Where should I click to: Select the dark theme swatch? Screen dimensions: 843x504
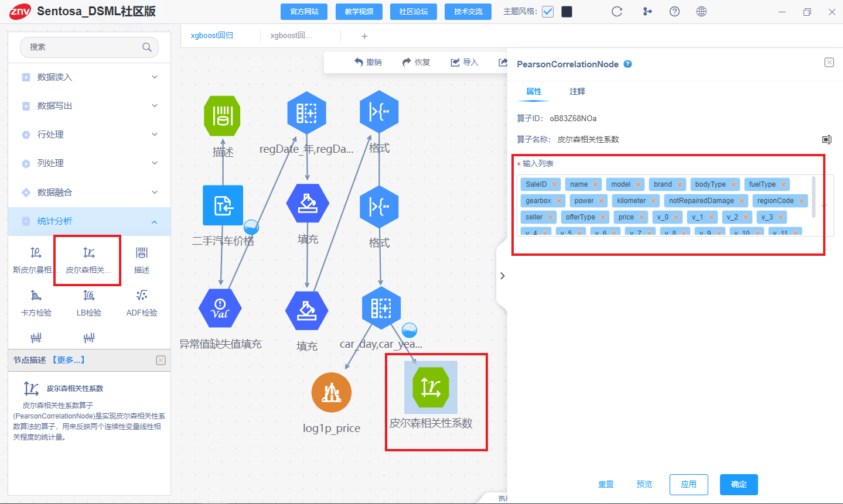click(567, 12)
